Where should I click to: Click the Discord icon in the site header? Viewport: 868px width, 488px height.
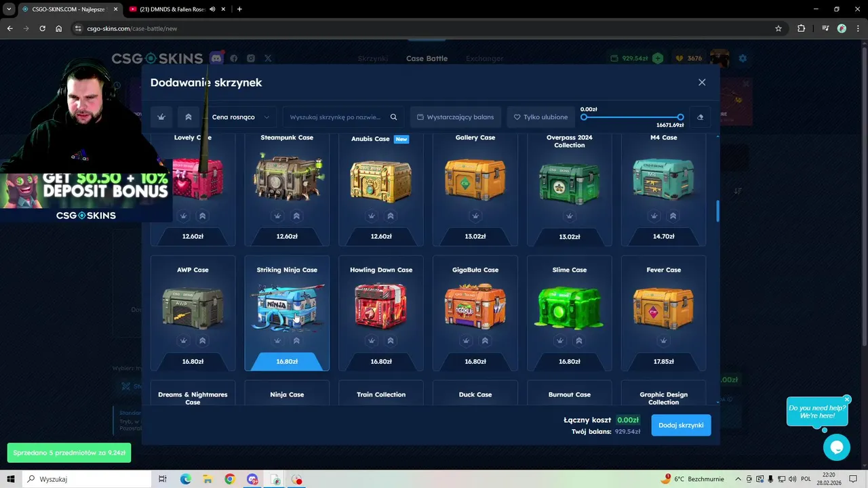[216, 58]
